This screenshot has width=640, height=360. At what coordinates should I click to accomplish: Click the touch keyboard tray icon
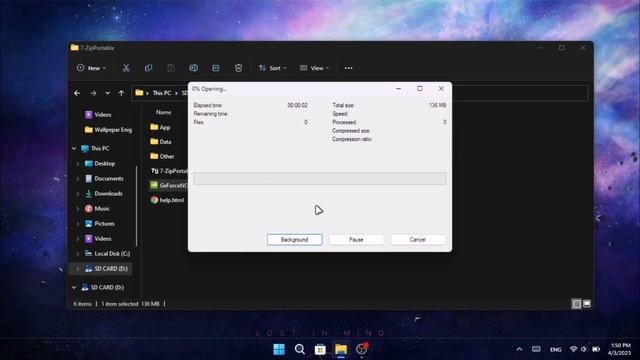point(536,349)
